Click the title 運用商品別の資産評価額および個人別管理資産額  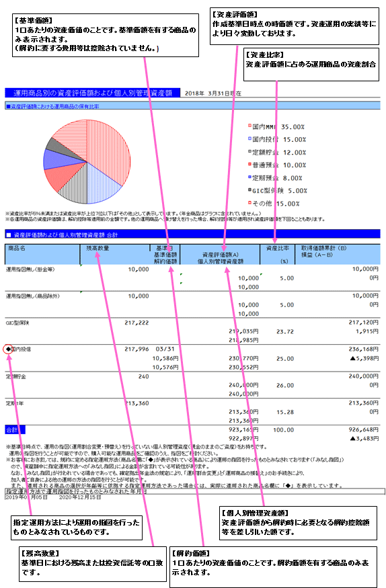[93, 93]
